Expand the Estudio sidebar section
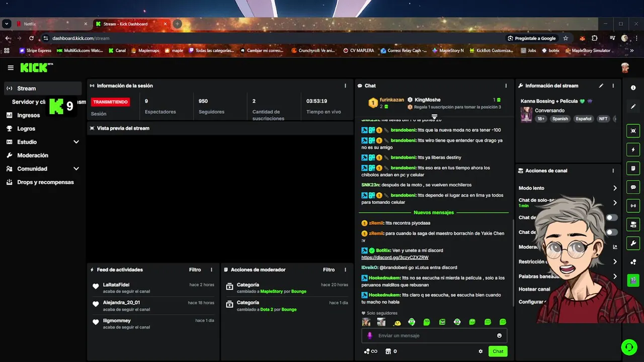Viewport: 644px width, 362px height. (76, 142)
